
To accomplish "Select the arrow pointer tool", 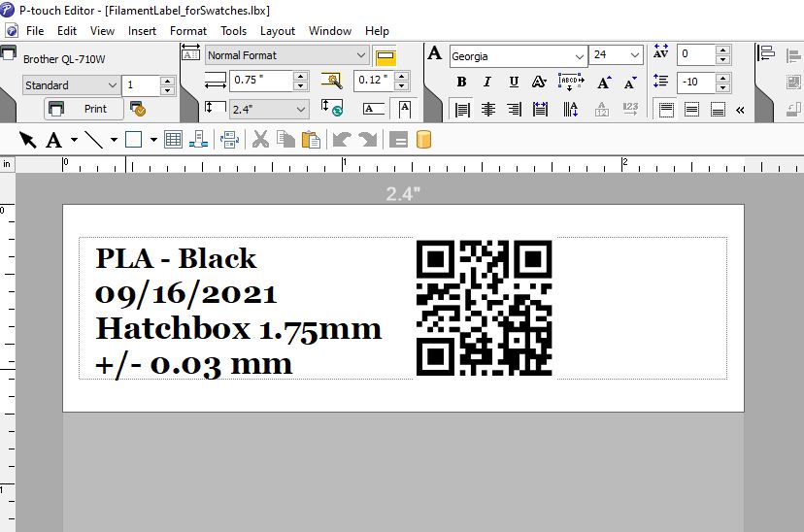I will (x=27, y=140).
